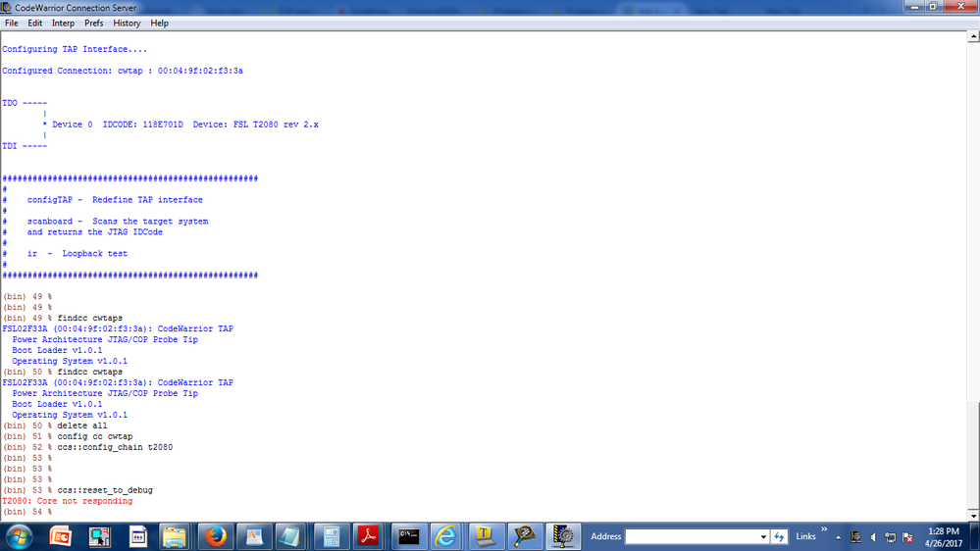Open Action Center flag tray icon
The height and width of the screenshot is (551, 980).
(908, 537)
